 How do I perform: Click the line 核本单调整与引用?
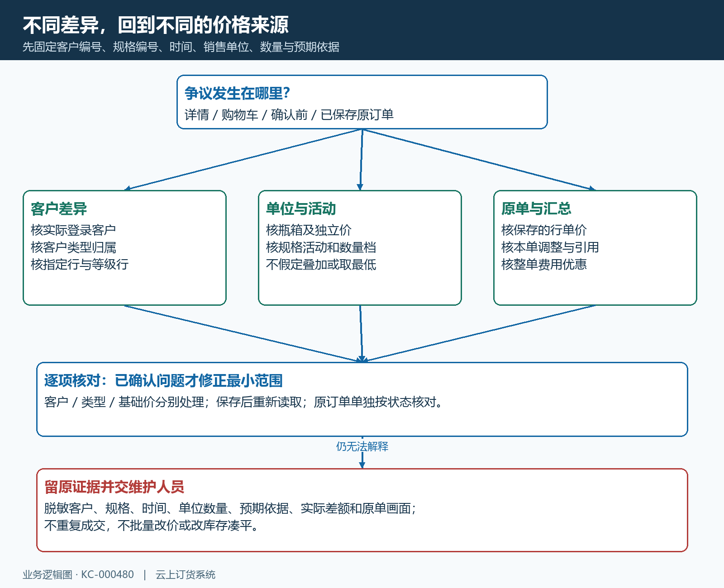coord(550,247)
